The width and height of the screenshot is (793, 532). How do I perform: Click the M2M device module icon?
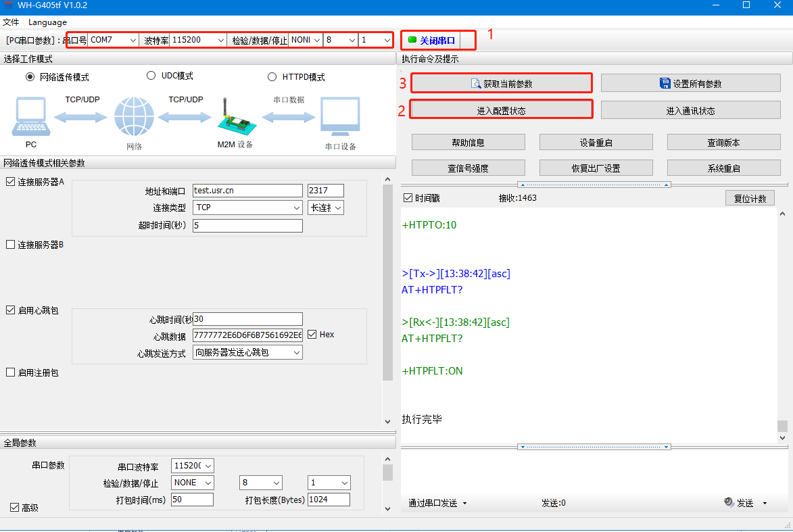pos(234,118)
